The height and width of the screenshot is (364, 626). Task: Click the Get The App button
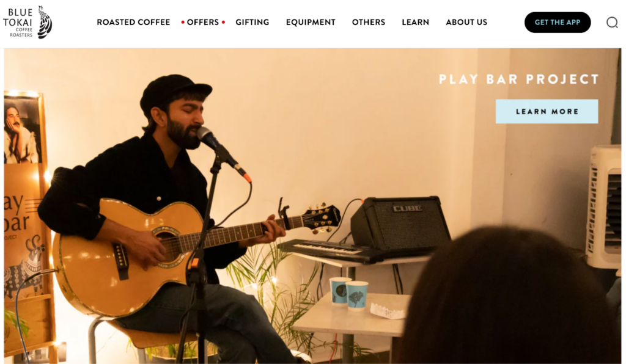pos(558,23)
